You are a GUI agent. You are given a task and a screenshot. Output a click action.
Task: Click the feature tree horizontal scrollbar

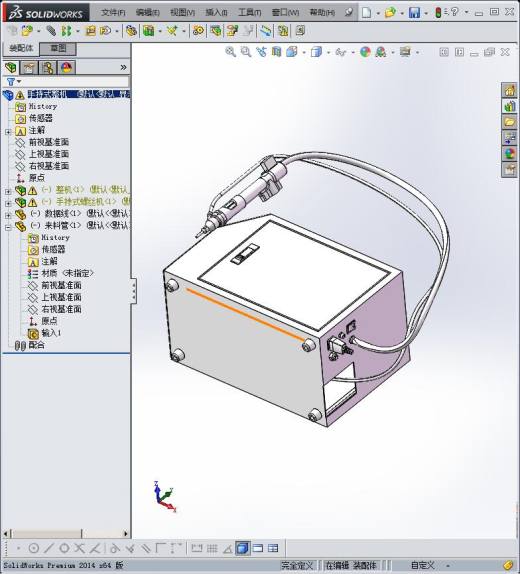point(66,533)
